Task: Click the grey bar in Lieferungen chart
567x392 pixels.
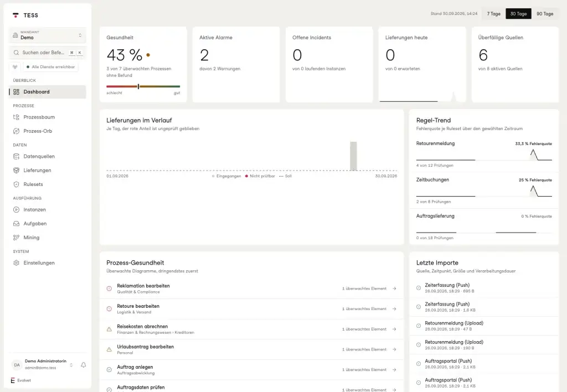Action: point(353,156)
